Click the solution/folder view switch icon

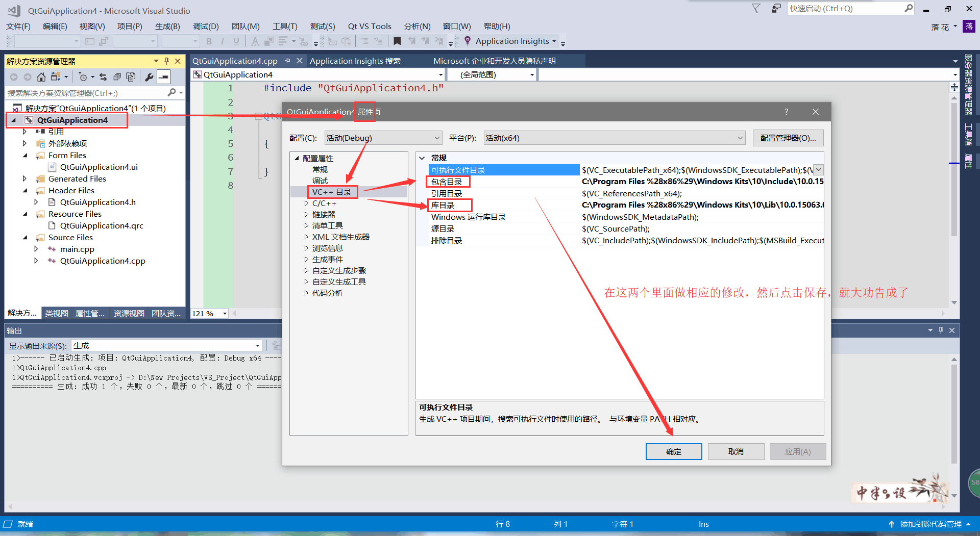pyautogui.click(x=56, y=77)
